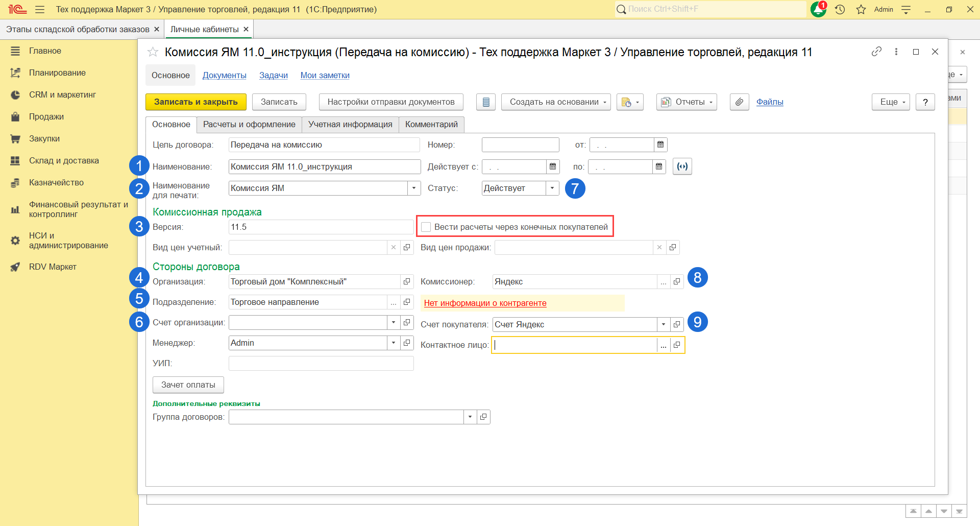Switch to 'Расчеты и оформление' tab

click(x=249, y=124)
